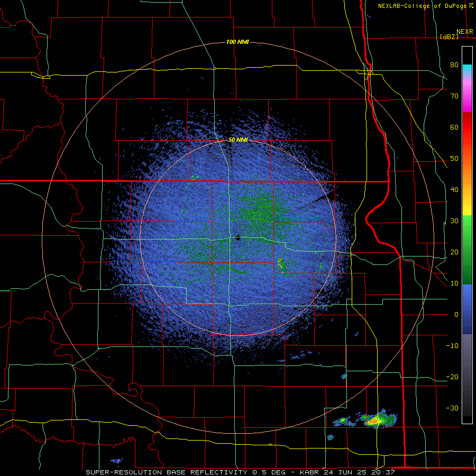Click the 30 dBZ scale value
The width and height of the screenshot is (476, 476).
pos(454,221)
